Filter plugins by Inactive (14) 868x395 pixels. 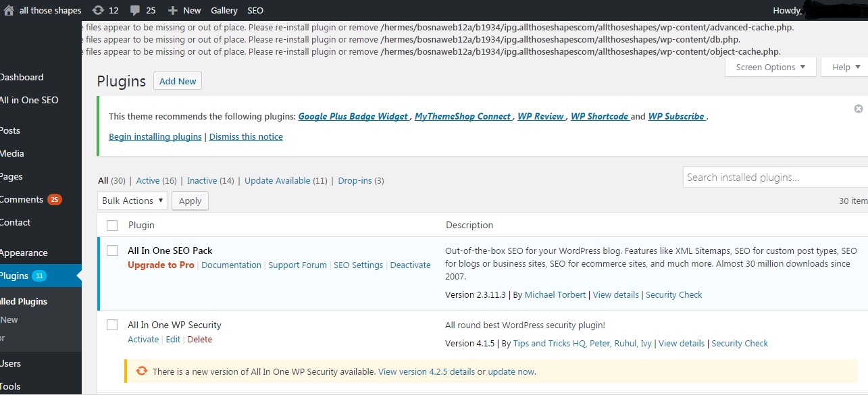coord(210,180)
